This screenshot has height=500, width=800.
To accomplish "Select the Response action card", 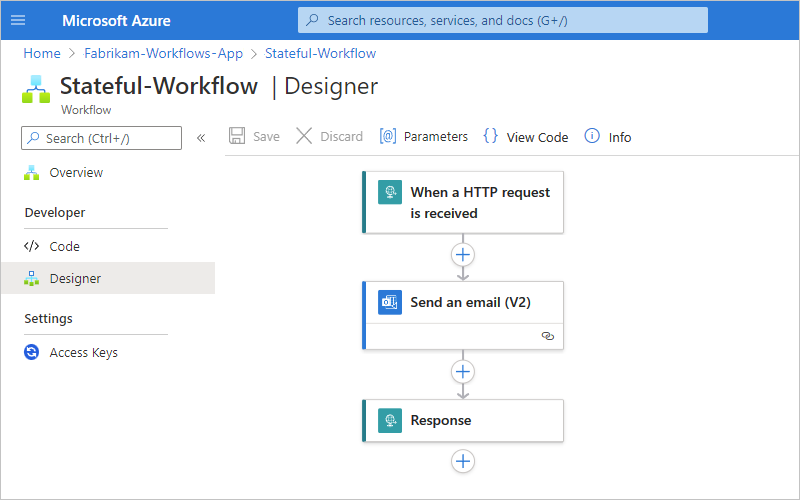I will tap(462, 420).
